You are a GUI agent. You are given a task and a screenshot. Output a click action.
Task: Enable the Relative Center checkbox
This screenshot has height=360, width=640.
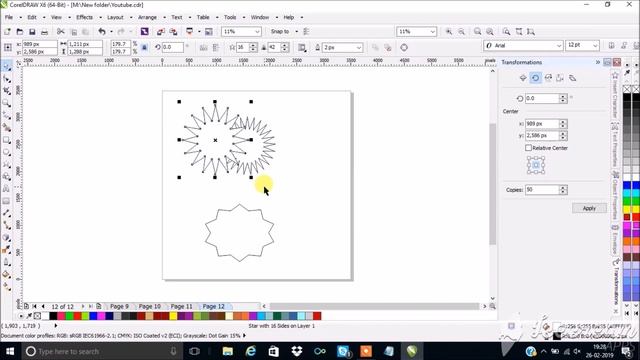(x=529, y=148)
